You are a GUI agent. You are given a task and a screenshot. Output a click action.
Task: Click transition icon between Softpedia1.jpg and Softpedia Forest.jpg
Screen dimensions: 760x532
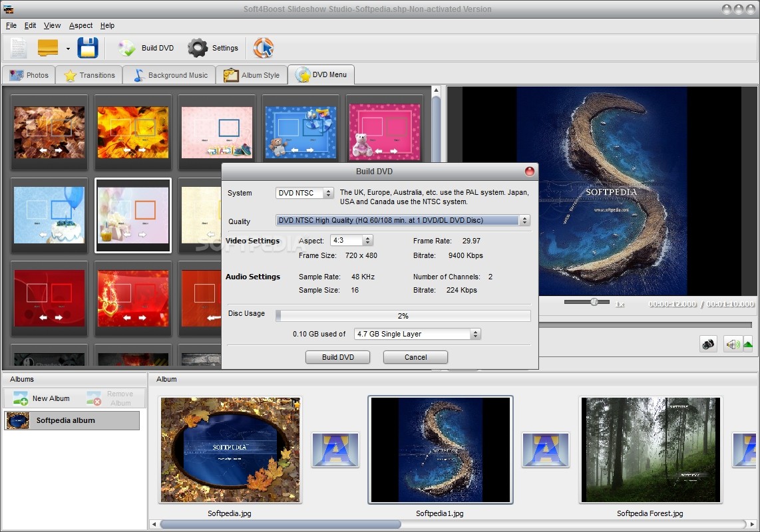(x=545, y=450)
